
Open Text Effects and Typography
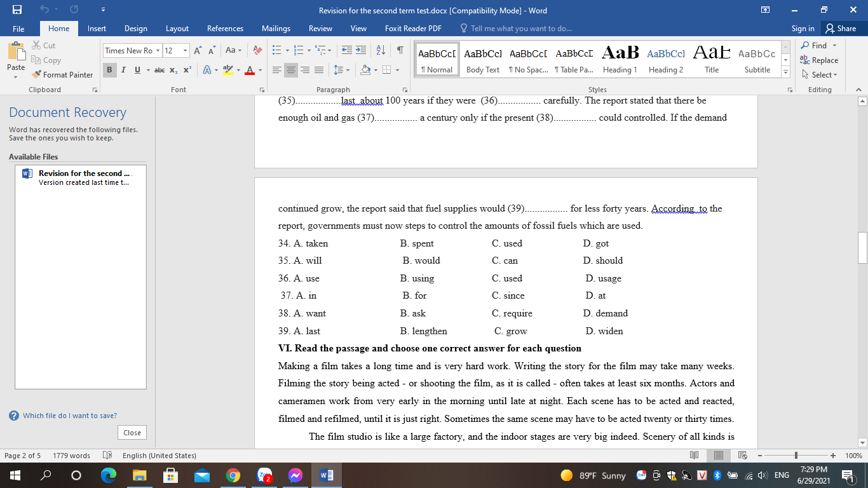pos(207,70)
